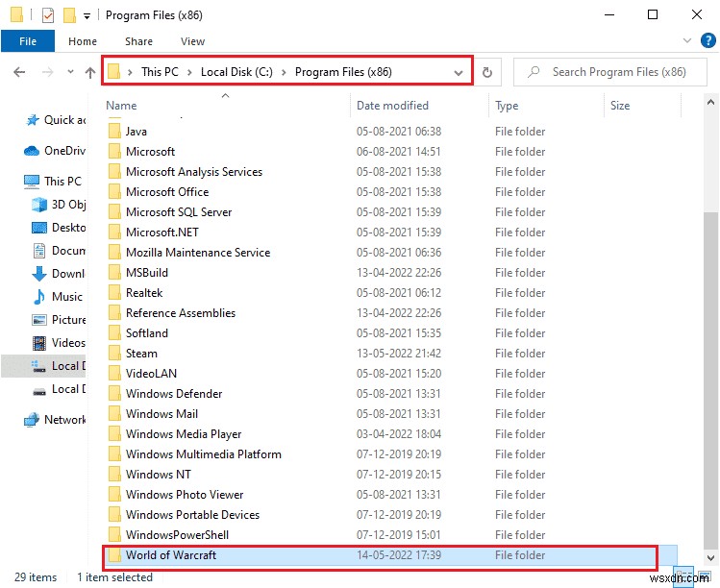Image resolution: width=720 pixels, height=588 pixels.
Task: Expand the ribbon with the chevron
Action: tap(687, 40)
